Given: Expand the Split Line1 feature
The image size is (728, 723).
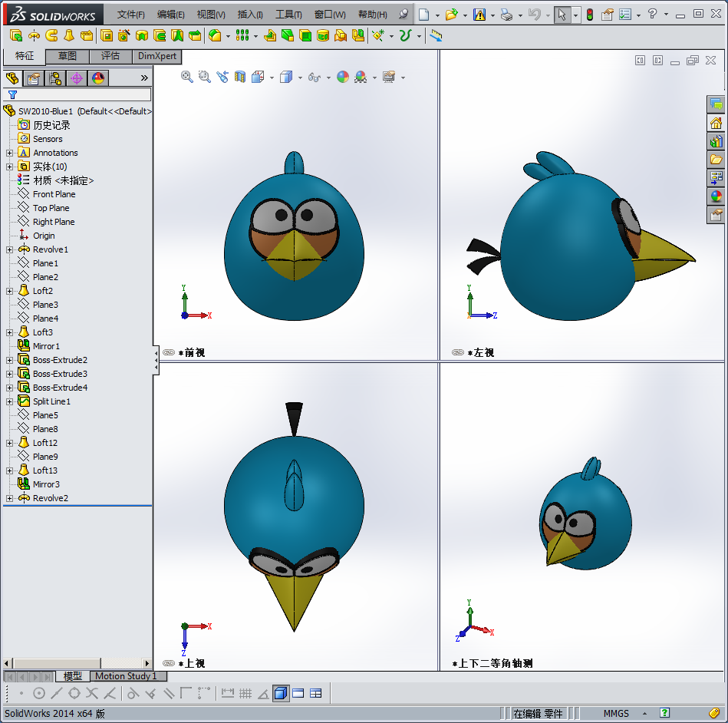Looking at the screenshot, I should (9, 402).
